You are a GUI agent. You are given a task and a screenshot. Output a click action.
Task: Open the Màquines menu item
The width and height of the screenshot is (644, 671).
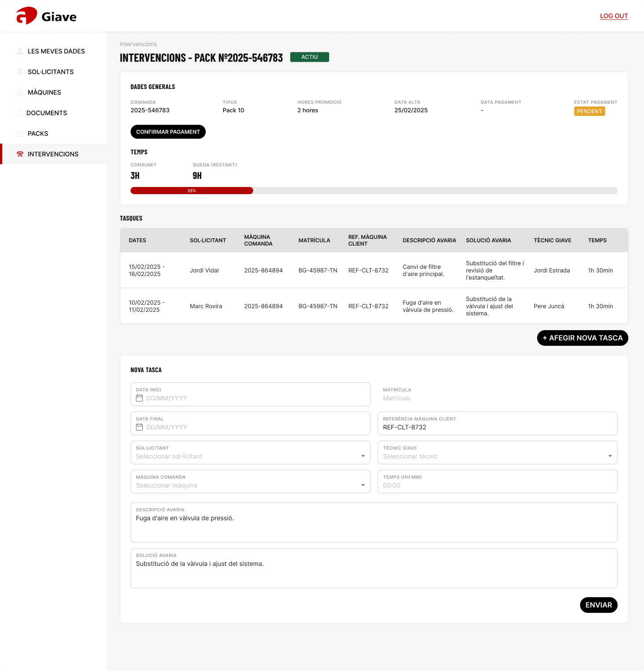[53, 92]
